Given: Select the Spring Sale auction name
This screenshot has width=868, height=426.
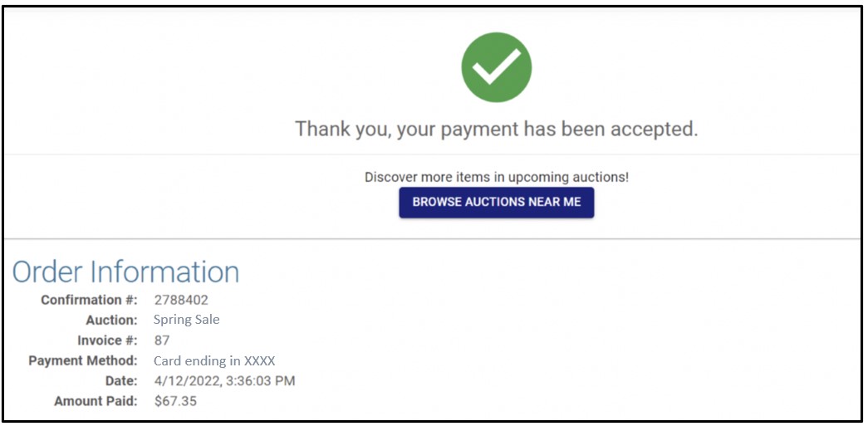Looking at the screenshot, I should click(187, 321).
